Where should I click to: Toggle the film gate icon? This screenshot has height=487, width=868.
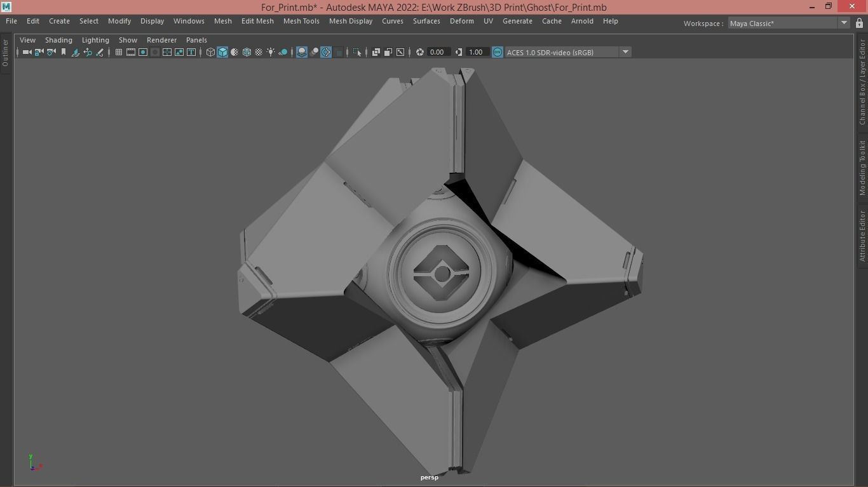tap(131, 52)
